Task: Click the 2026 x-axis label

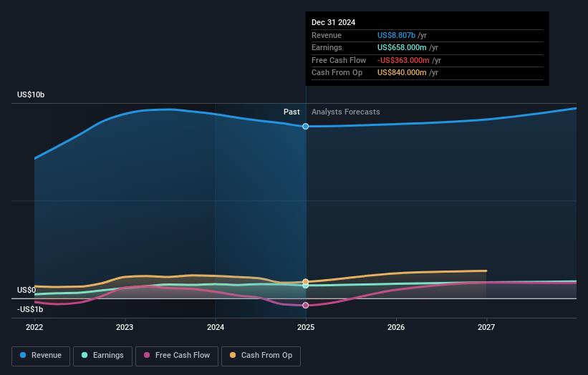Action: pyautogui.click(x=396, y=327)
